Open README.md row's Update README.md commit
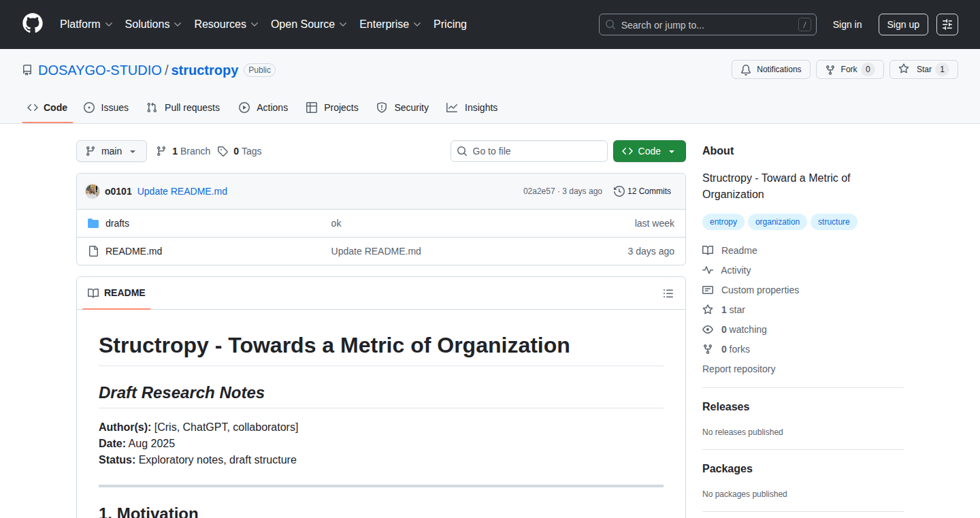Screen dimensions: 980x518 (x=376, y=251)
